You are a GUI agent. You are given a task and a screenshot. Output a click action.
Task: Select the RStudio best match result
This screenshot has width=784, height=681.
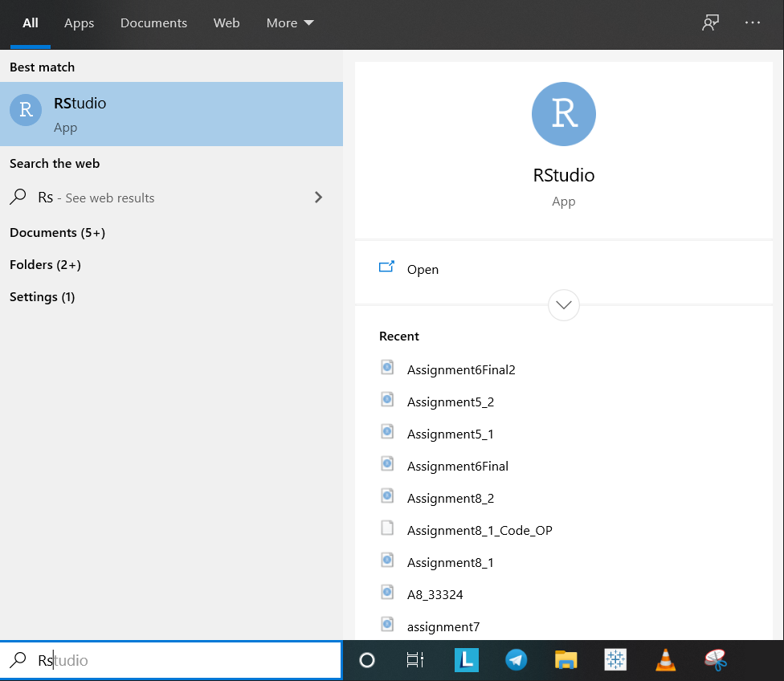(171, 114)
